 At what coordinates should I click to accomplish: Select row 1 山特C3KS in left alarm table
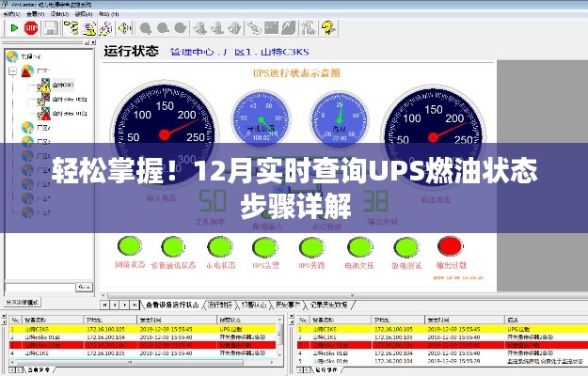[142, 329]
